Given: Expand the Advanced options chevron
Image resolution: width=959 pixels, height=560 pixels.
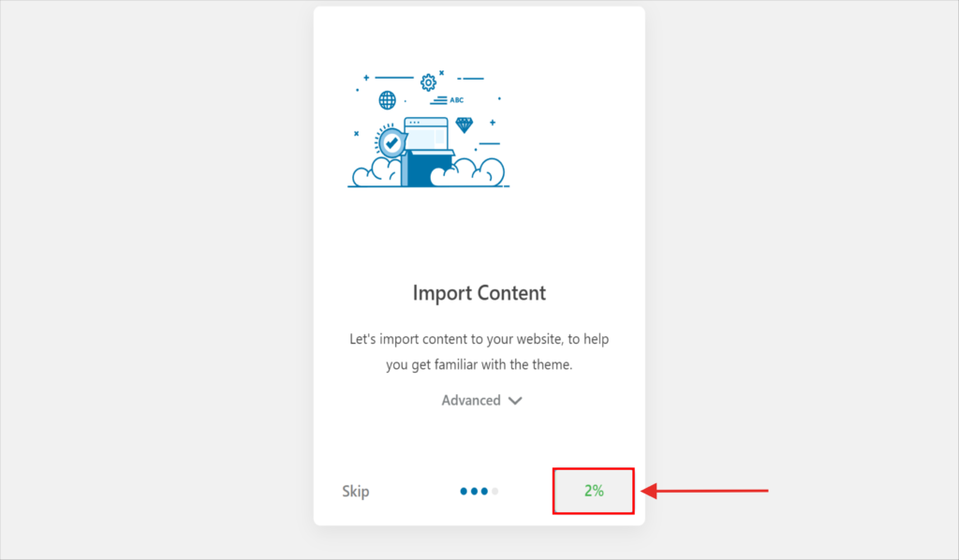Looking at the screenshot, I should pyautogui.click(x=515, y=401).
